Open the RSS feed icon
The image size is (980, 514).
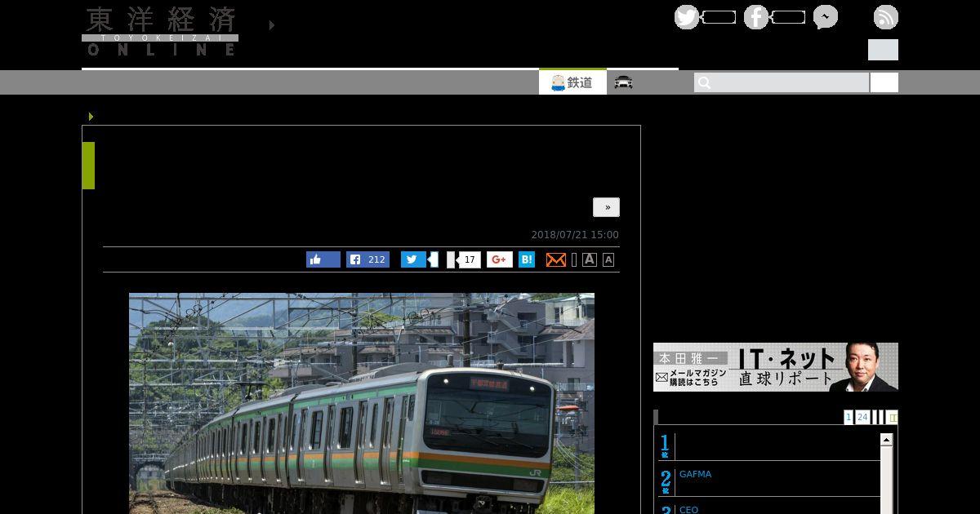coord(885,17)
